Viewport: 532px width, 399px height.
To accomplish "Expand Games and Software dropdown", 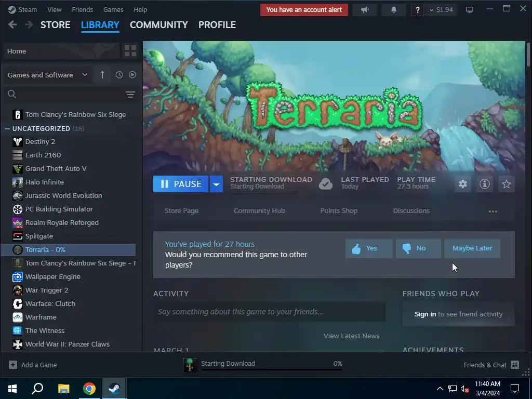I will click(47, 75).
